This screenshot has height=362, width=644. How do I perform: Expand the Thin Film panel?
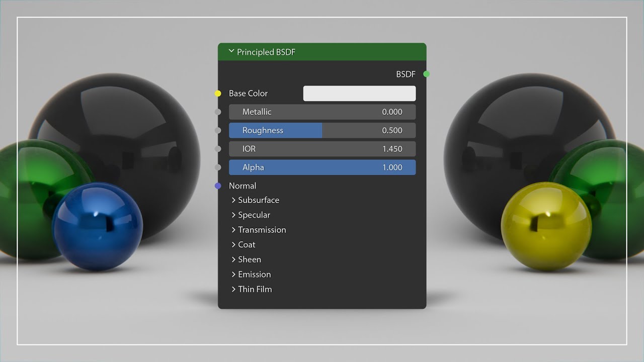click(252, 289)
